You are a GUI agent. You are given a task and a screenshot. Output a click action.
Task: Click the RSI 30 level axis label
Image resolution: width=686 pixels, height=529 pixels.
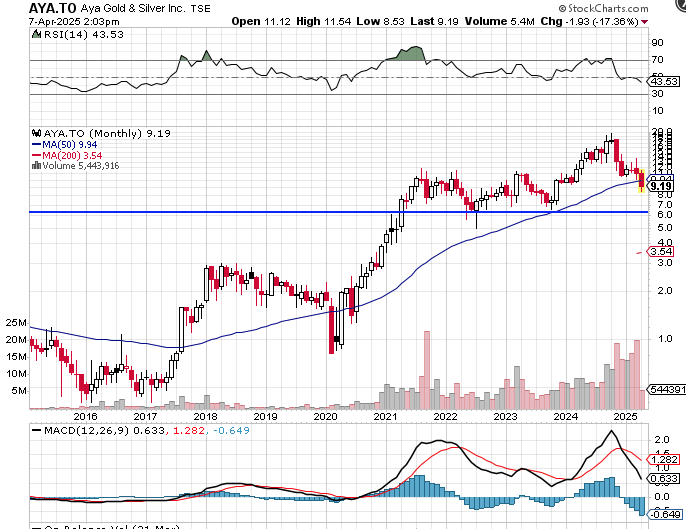click(658, 94)
